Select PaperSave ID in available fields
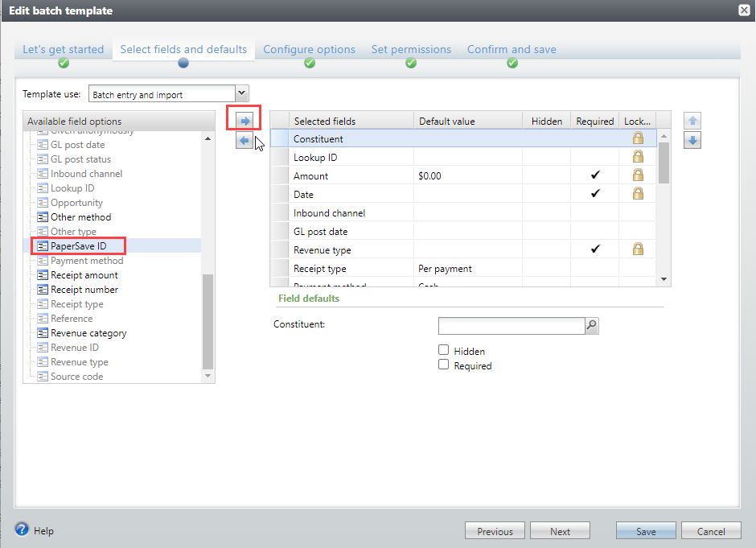The image size is (756, 548). pos(78,246)
